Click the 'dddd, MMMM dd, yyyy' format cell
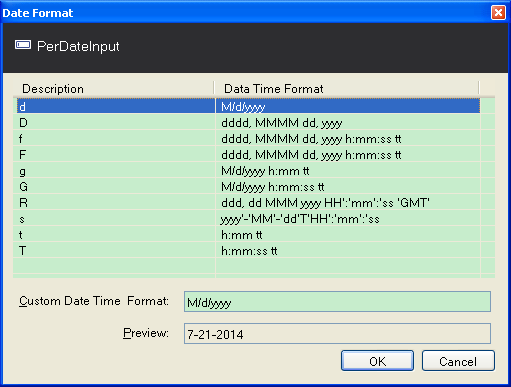The height and width of the screenshot is (387, 511). point(348,122)
